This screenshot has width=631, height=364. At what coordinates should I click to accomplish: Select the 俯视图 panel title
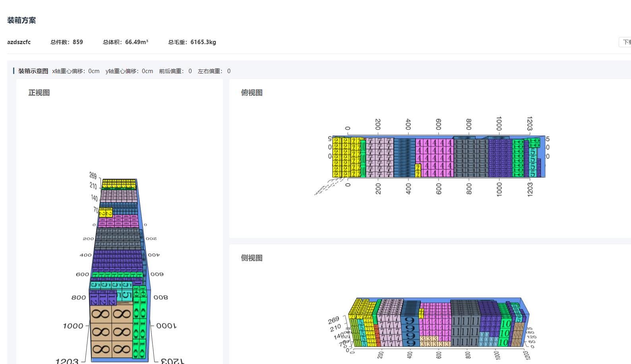click(x=252, y=93)
